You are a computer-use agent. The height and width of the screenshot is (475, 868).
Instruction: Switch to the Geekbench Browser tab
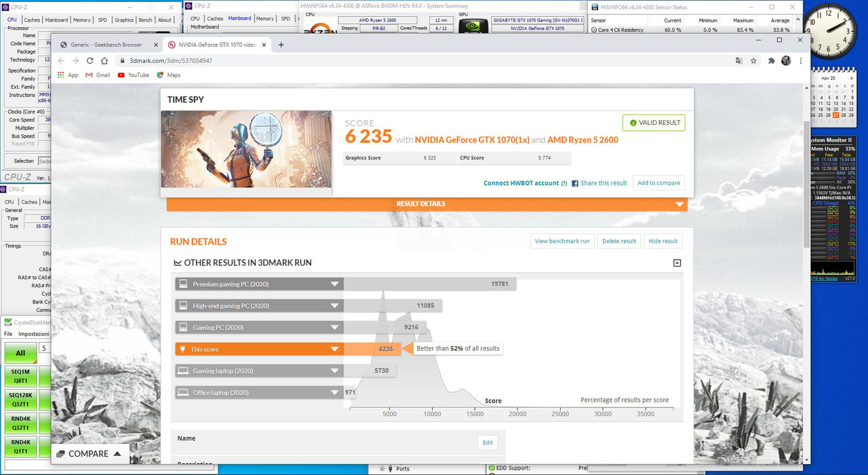pyautogui.click(x=106, y=45)
